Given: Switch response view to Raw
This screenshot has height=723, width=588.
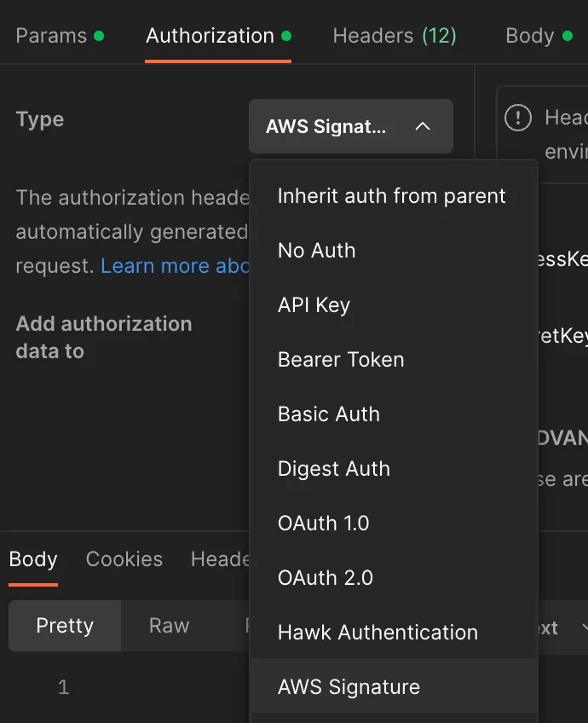Looking at the screenshot, I should [x=169, y=626].
